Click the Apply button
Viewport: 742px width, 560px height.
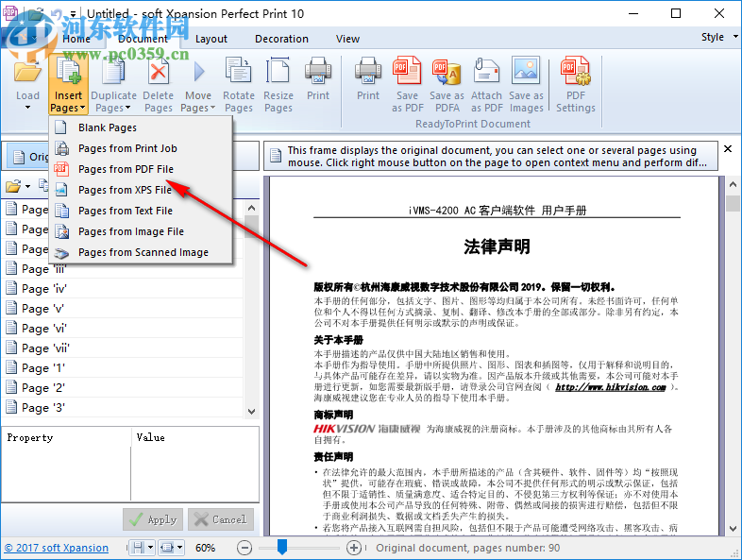click(154, 519)
